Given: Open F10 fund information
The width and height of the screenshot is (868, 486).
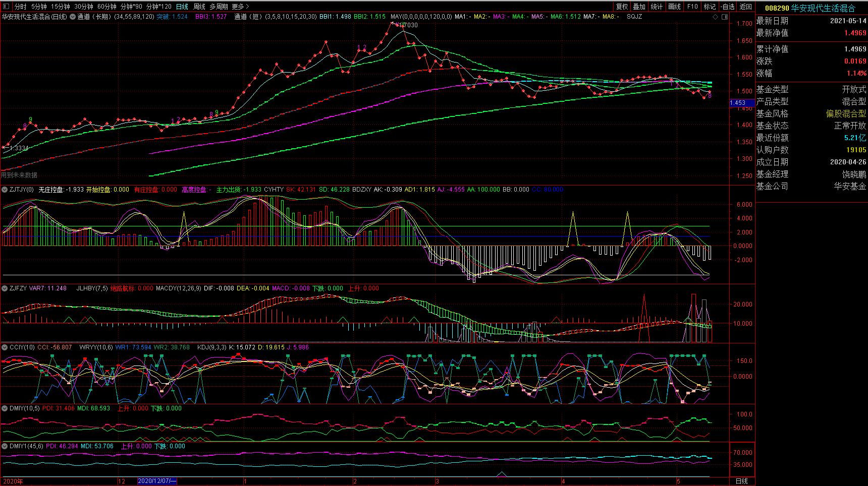Looking at the screenshot, I should click(692, 7).
